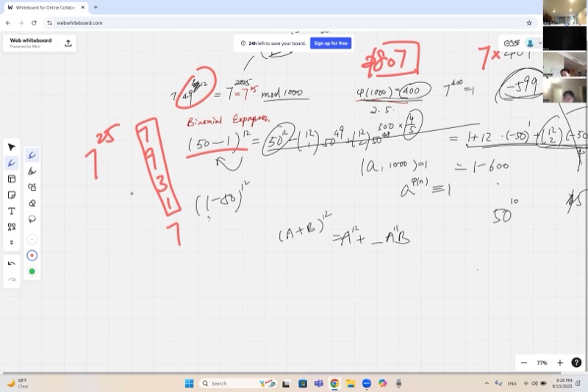Pick the eraser tool in pen panel

pos(32,203)
